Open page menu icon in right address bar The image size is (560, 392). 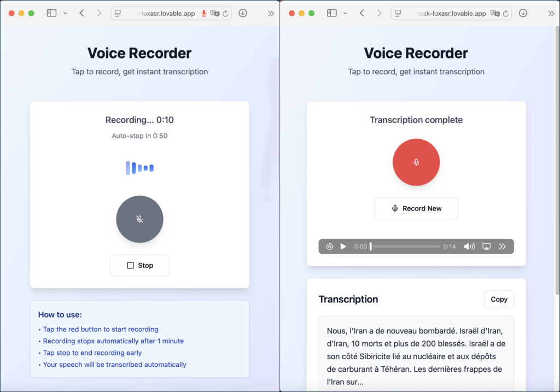coord(398,14)
